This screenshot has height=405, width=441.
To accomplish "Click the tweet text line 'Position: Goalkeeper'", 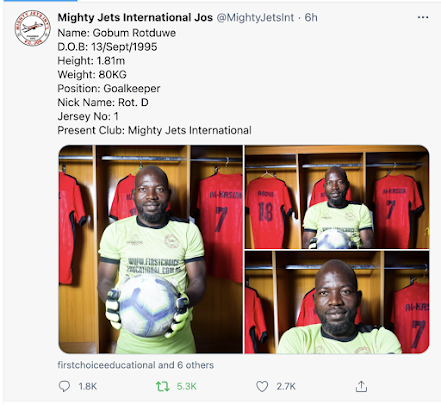I will 109,88.
